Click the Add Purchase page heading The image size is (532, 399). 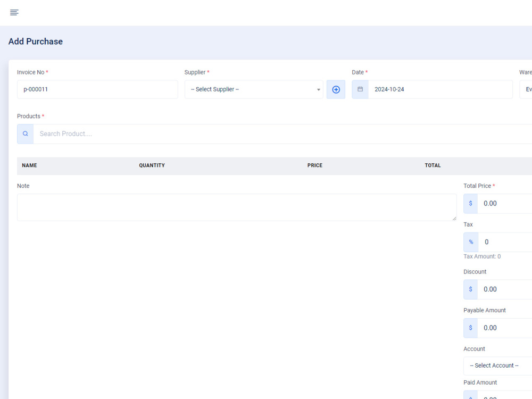click(36, 41)
